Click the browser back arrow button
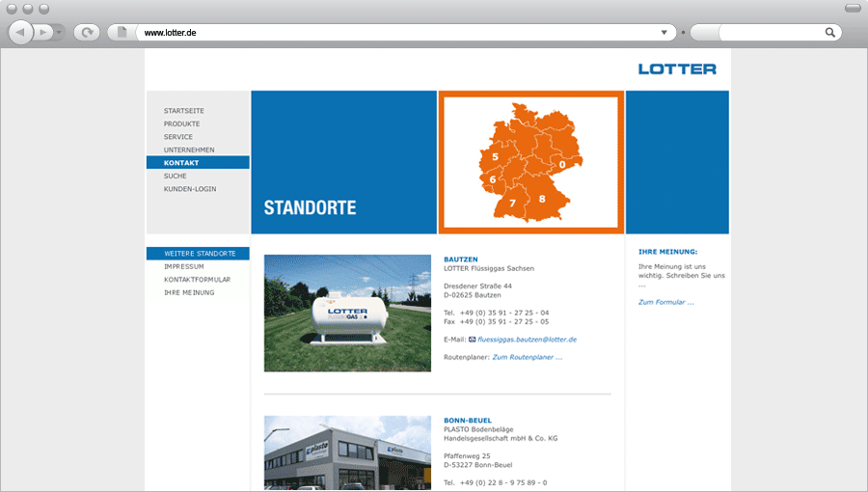The image size is (868, 492). 21,32
